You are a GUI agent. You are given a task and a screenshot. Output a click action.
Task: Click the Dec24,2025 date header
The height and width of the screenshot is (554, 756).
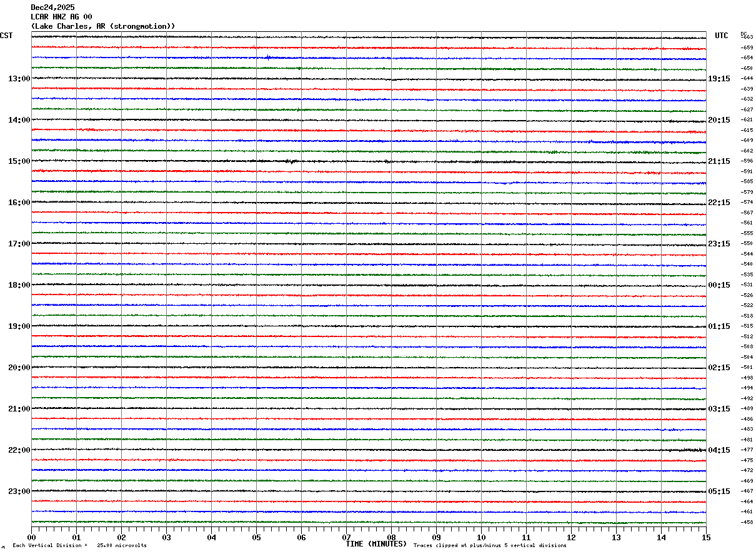[52, 8]
